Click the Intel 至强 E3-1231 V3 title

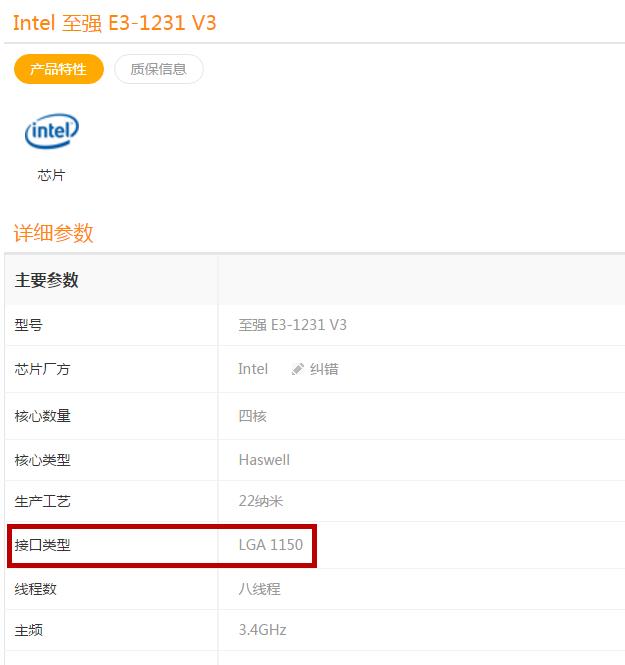click(114, 23)
